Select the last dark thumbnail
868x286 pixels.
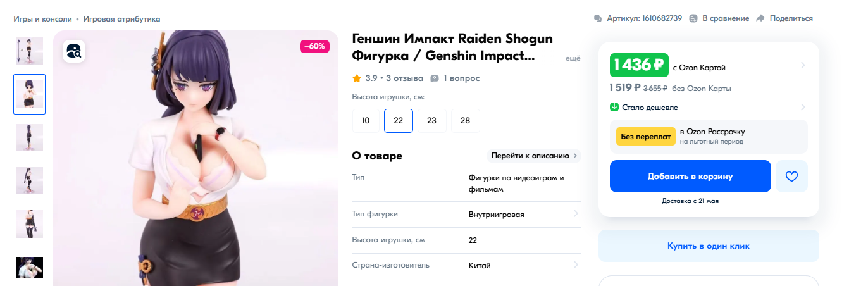pos(29,266)
